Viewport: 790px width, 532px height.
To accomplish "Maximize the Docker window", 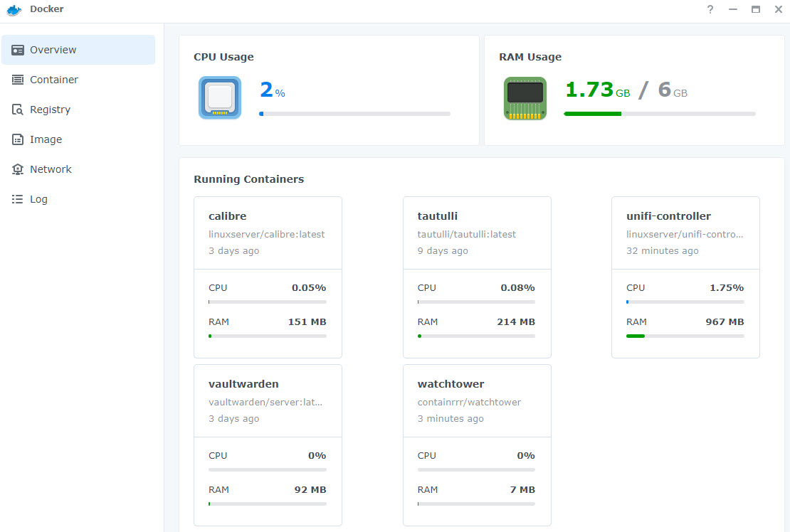I will 755,9.
